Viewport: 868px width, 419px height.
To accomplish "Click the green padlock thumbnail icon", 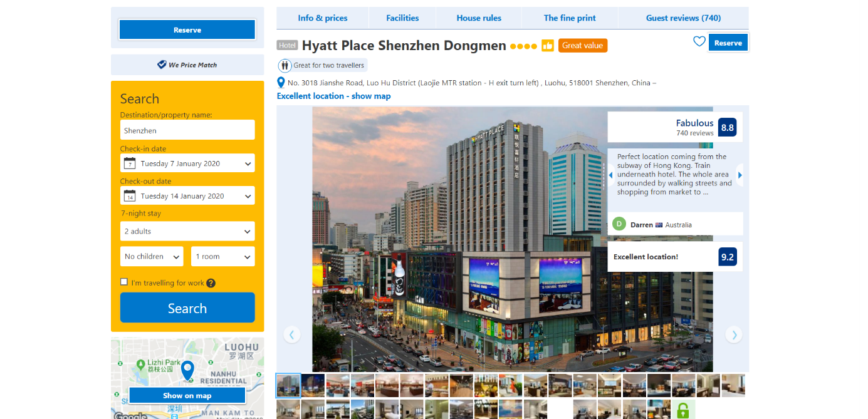I will coord(683,410).
